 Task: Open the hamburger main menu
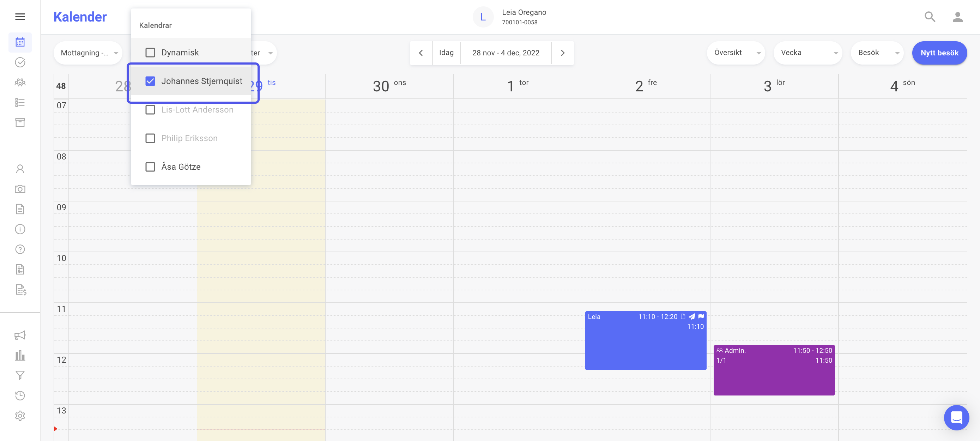[x=20, y=16]
